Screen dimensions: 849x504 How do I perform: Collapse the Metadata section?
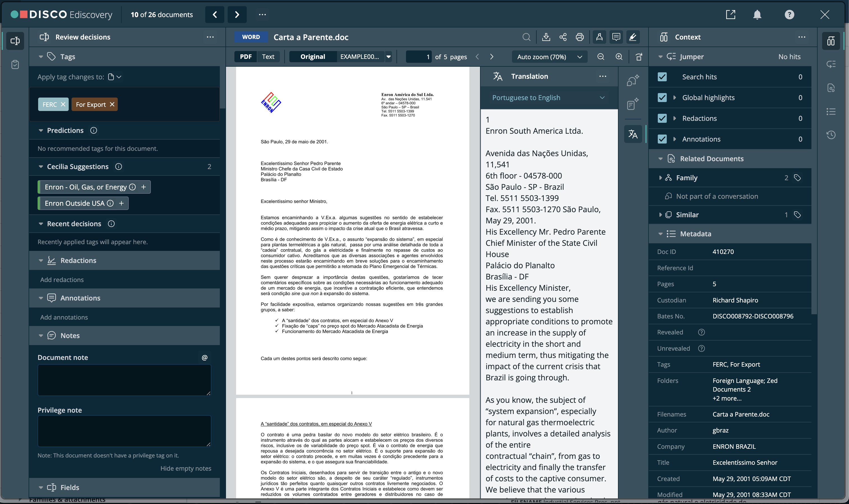pos(660,234)
